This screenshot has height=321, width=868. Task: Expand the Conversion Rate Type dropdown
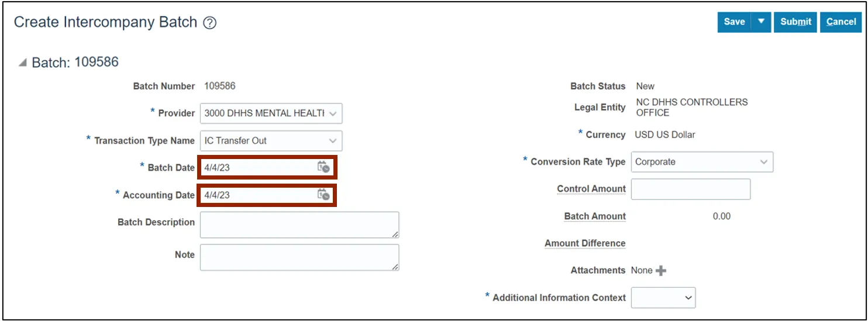[763, 162]
